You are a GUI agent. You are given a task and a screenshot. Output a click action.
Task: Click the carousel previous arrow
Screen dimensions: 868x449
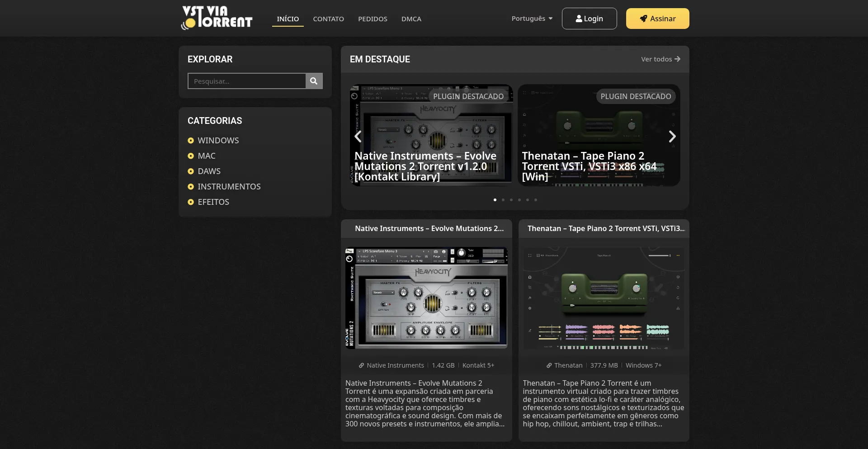(x=358, y=136)
